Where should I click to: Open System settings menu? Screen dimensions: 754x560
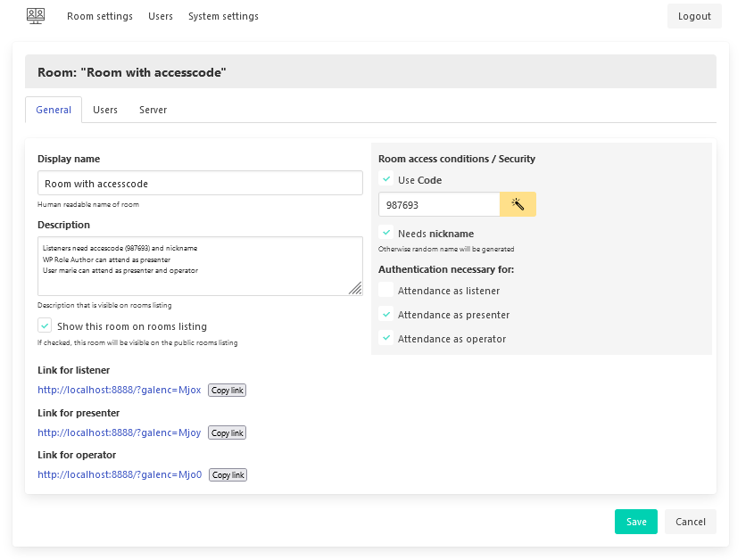(x=223, y=16)
